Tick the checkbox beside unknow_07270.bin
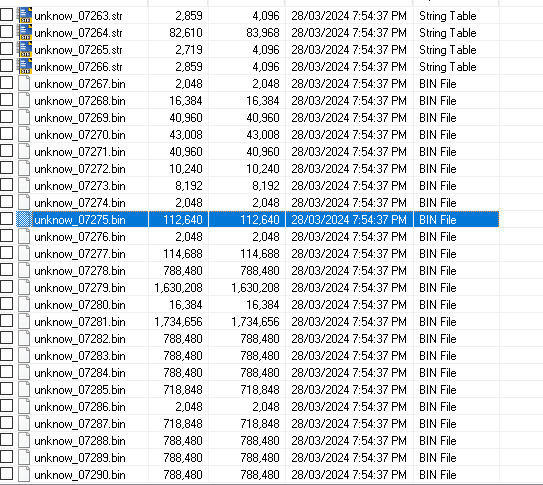Image resolution: width=543 pixels, height=485 pixels. click(x=6, y=134)
